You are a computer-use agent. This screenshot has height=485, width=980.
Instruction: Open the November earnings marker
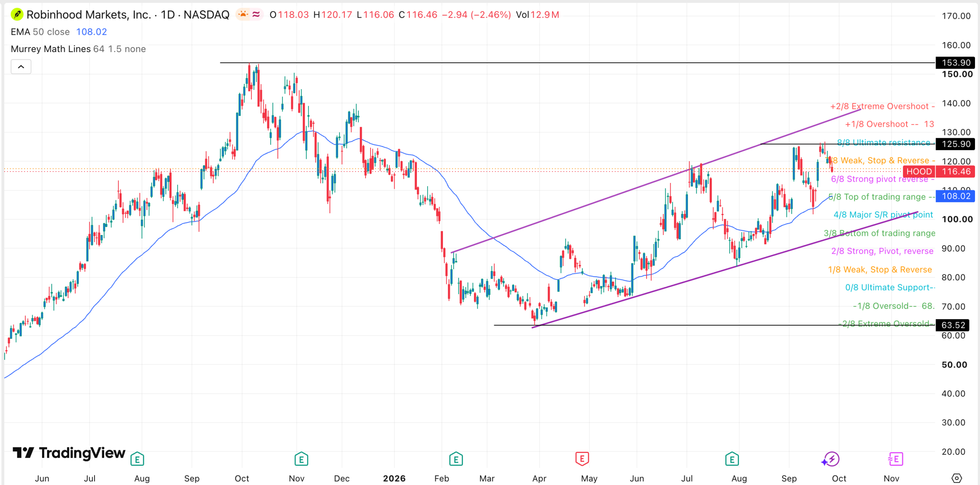tap(301, 459)
